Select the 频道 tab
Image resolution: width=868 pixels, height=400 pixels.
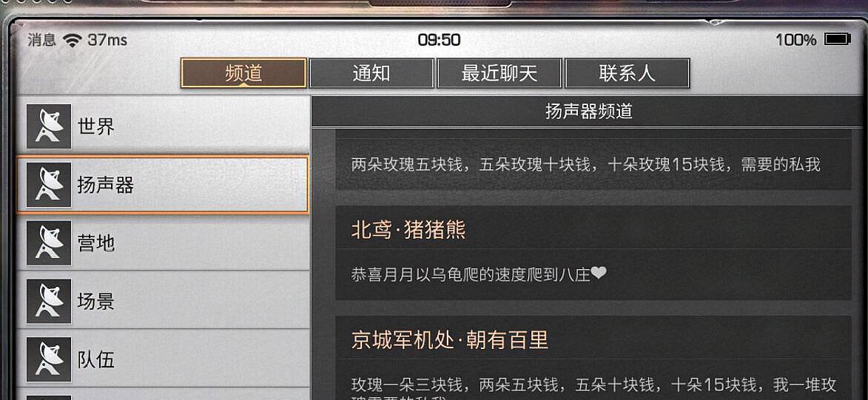(243, 73)
